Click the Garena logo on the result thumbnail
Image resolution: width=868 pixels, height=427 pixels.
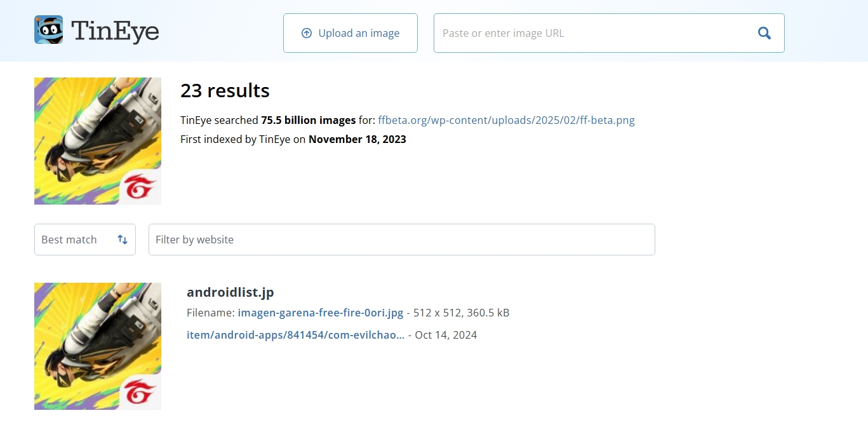click(140, 393)
